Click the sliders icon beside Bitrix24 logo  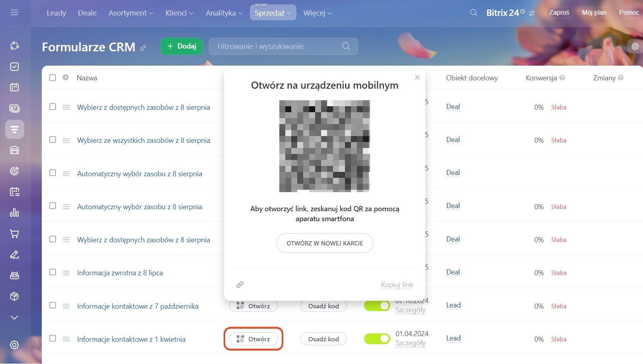[532, 13]
